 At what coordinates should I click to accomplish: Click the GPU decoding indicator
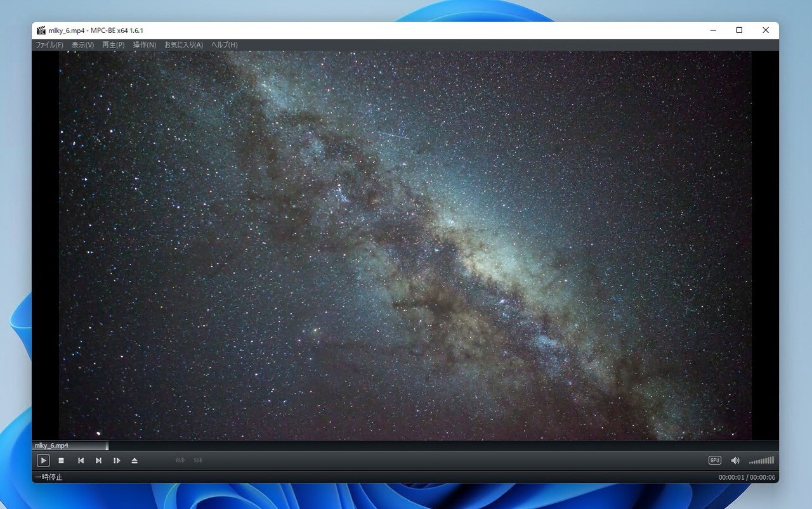[x=715, y=460]
